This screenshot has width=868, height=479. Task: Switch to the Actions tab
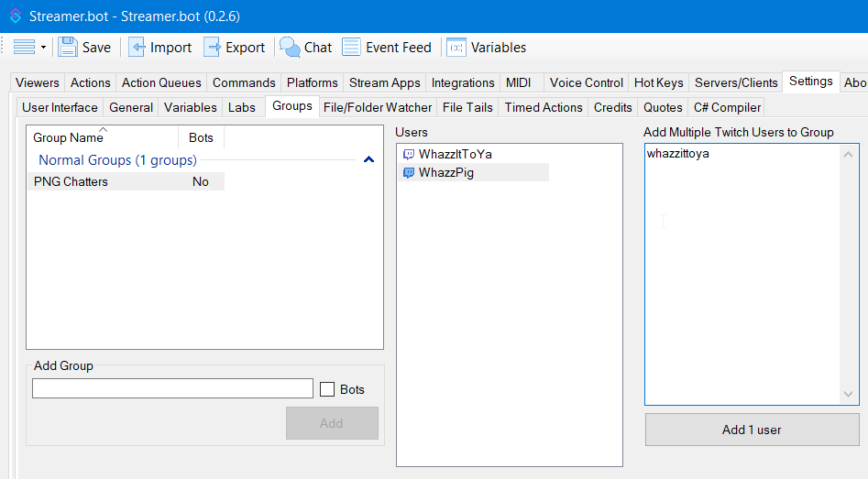[90, 82]
